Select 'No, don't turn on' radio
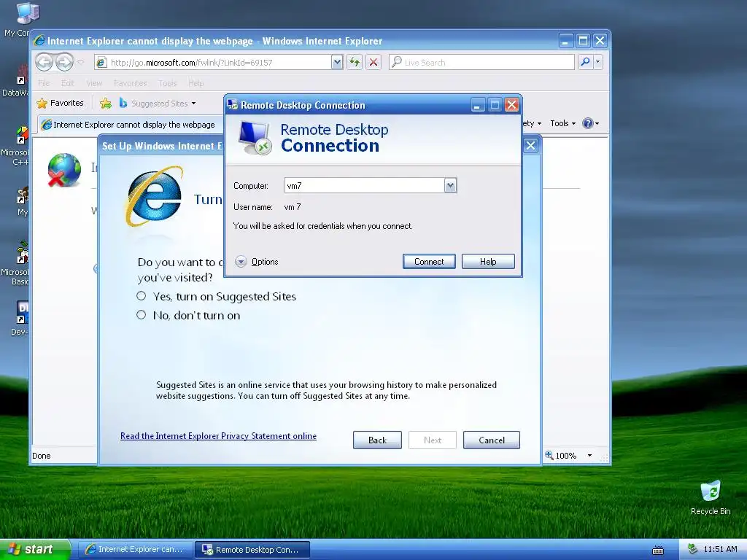This screenshot has height=560, width=747. (141, 315)
